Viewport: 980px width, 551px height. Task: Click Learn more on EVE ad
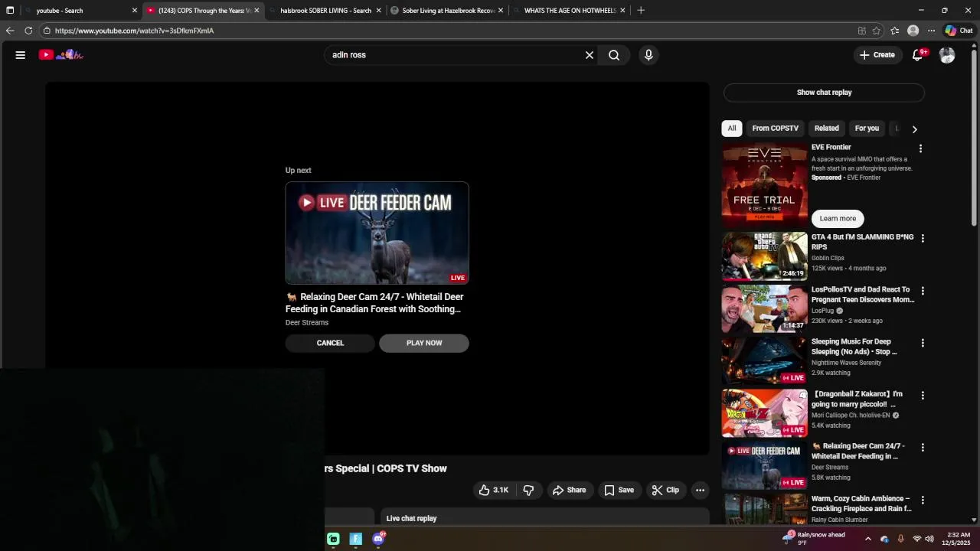pyautogui.click(x=838, y=219)
